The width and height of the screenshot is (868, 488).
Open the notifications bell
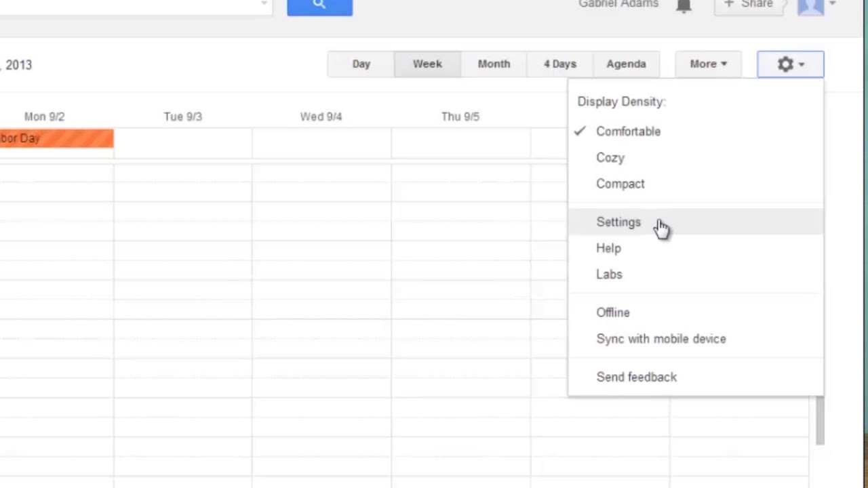click(x=684, y=6)
